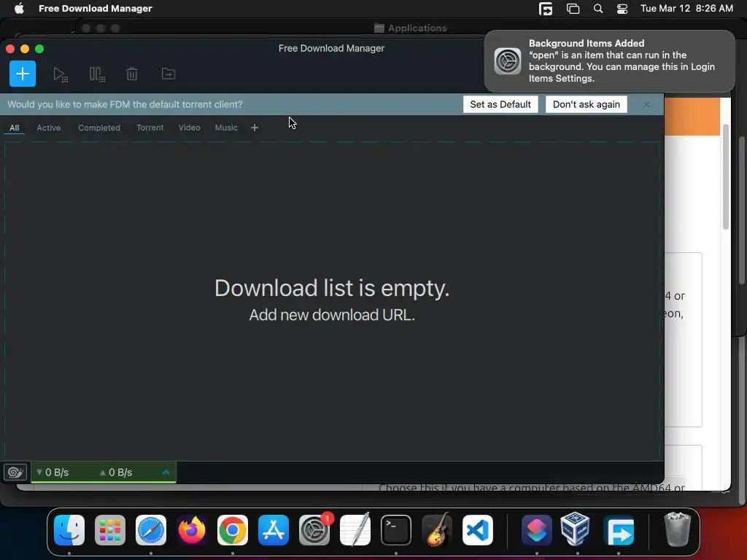The width and height of the screenshot is (747, 560).
Task: Open Spotlight search in menu bar
Action: 598,9
